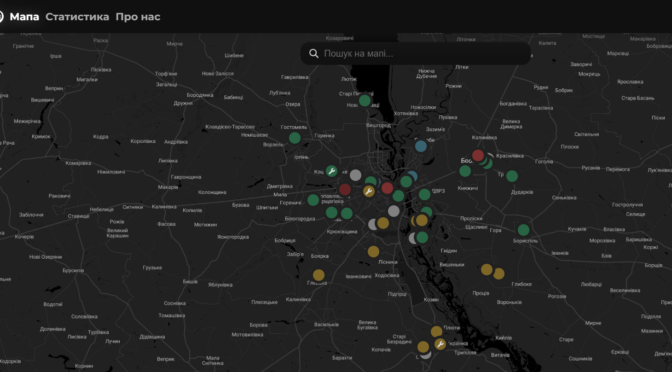This screenshot has width=672, height=372.
Task: Select green marker near Дударків
Action: click(x=512, y=176)
